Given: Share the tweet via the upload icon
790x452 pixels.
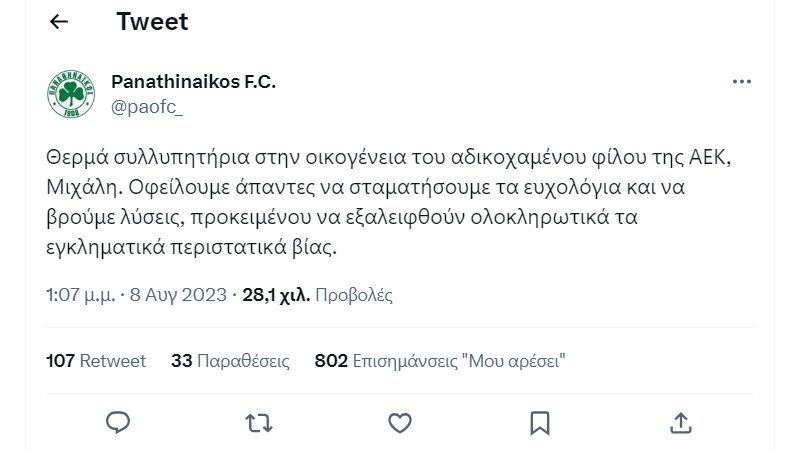Looking at the screenshot, I should tap(680, 422).
